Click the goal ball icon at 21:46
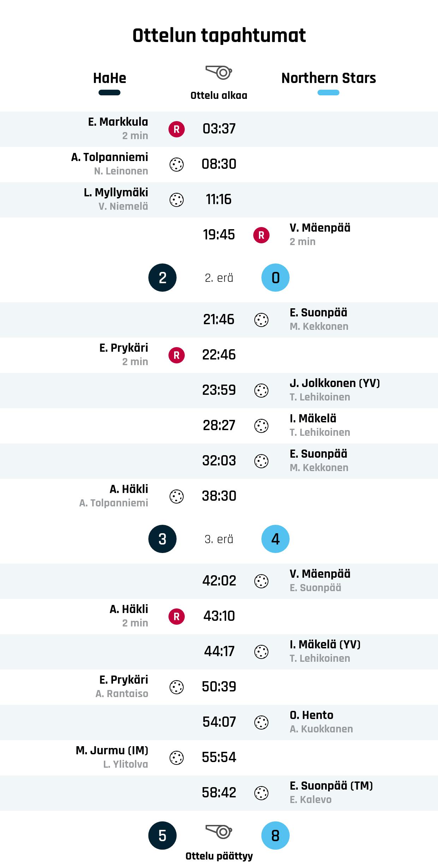Viewport: 438px width, 868px height. tap(261, 320)
